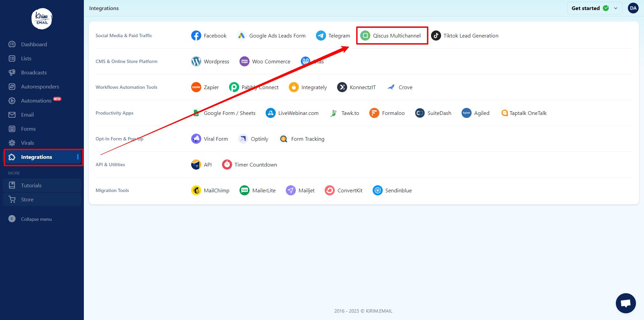Select the ConvertKit red icon
The height and width of the screenshot is (320, 644).
click(x=330, y=190)
